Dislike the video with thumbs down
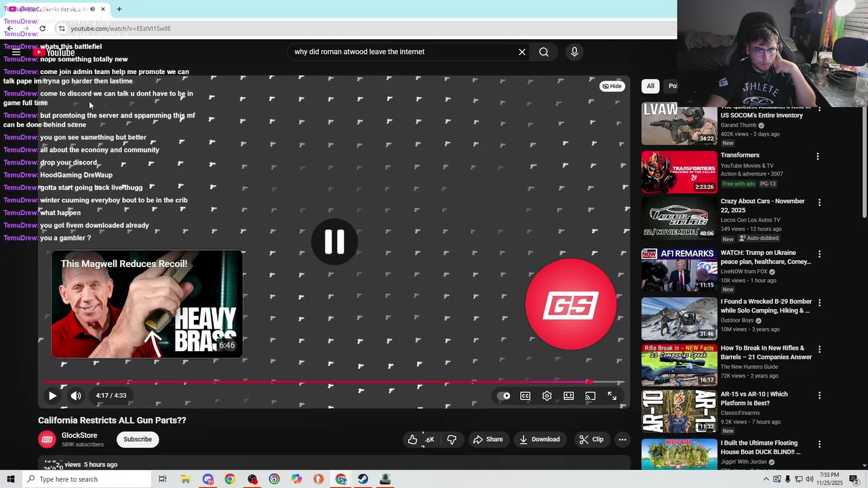The height and width of the screenshot is (488, 868). (452, 439)
